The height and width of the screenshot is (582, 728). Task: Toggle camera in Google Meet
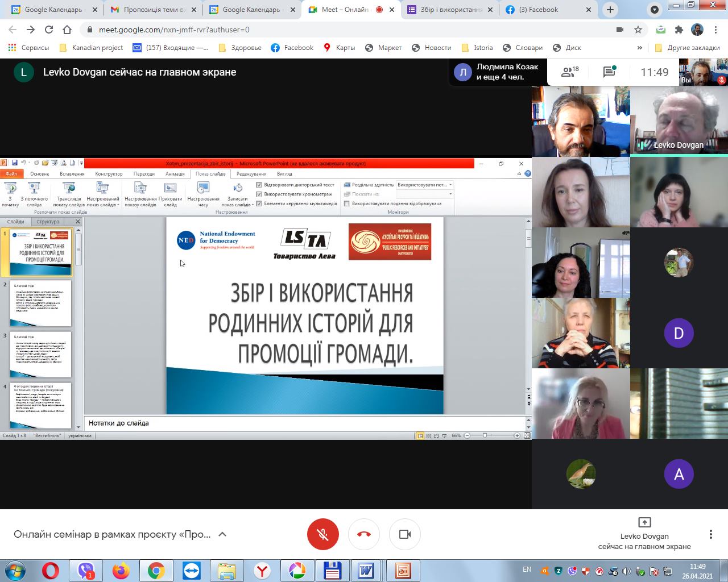405,534
